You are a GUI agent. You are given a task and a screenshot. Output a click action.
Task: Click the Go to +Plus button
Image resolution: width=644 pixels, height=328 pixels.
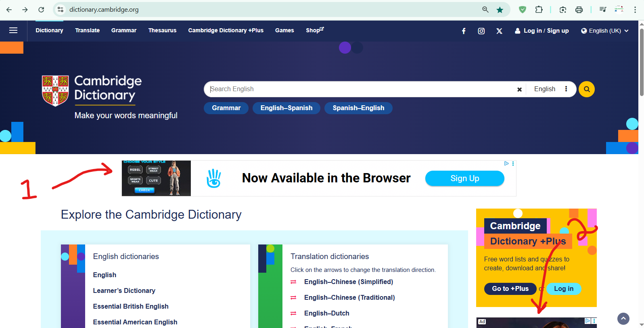pos(510,289)
